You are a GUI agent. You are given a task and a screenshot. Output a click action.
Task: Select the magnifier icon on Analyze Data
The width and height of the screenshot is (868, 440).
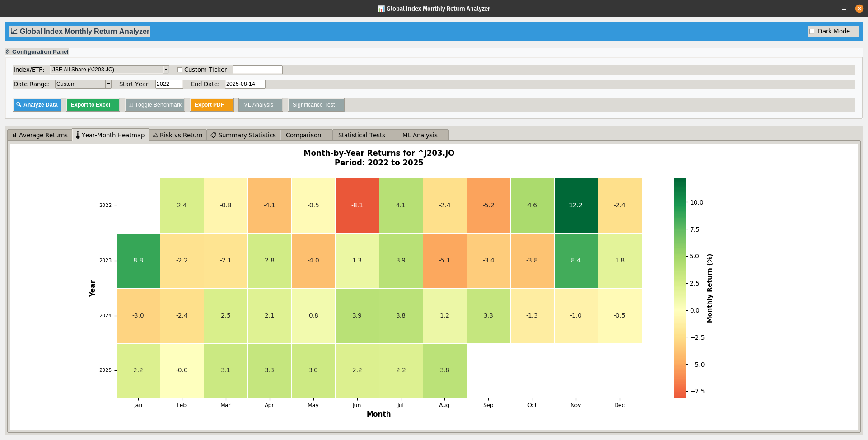point(19,105)
